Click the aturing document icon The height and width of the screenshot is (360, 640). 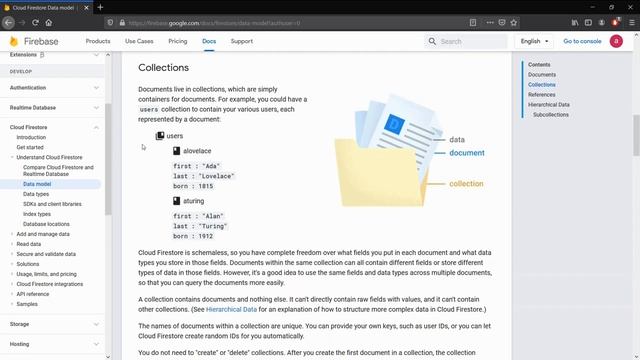[176, 201]
